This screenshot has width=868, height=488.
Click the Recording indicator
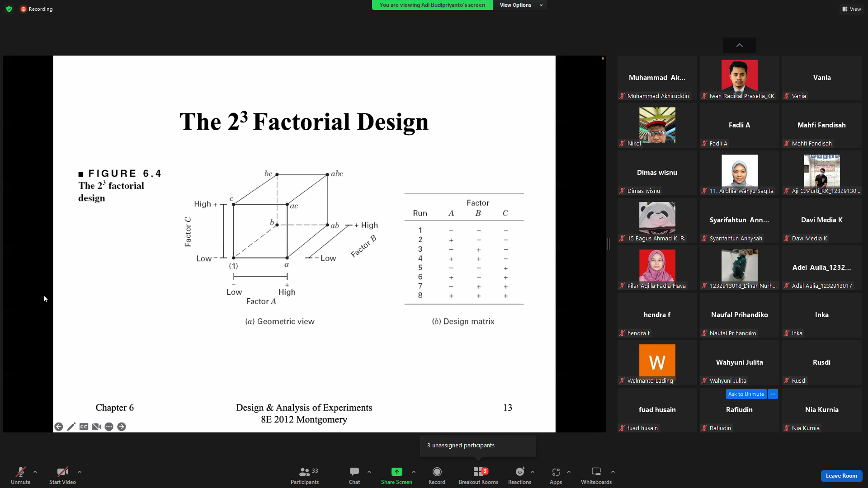(37, 9)
